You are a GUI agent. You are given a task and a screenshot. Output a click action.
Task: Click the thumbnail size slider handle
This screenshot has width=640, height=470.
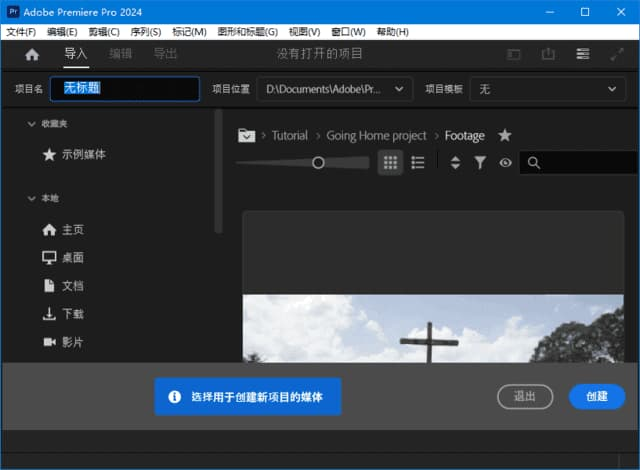pyautogui.click(x=318, y=162)
